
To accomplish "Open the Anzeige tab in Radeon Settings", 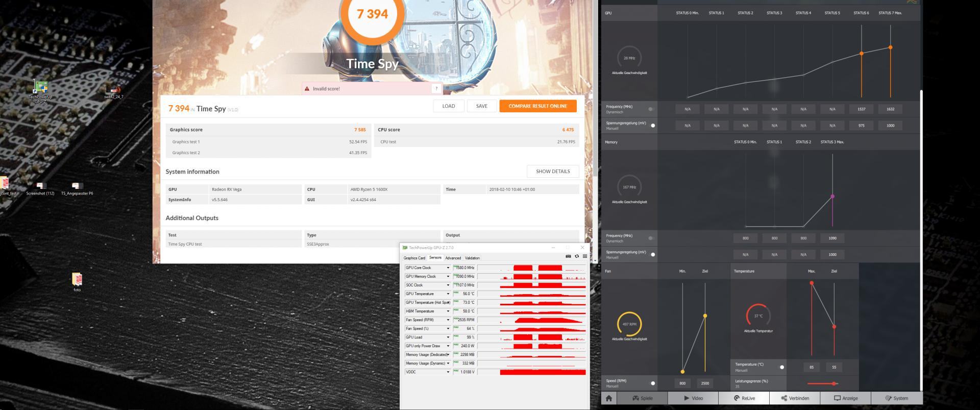I will coord(845,398).
